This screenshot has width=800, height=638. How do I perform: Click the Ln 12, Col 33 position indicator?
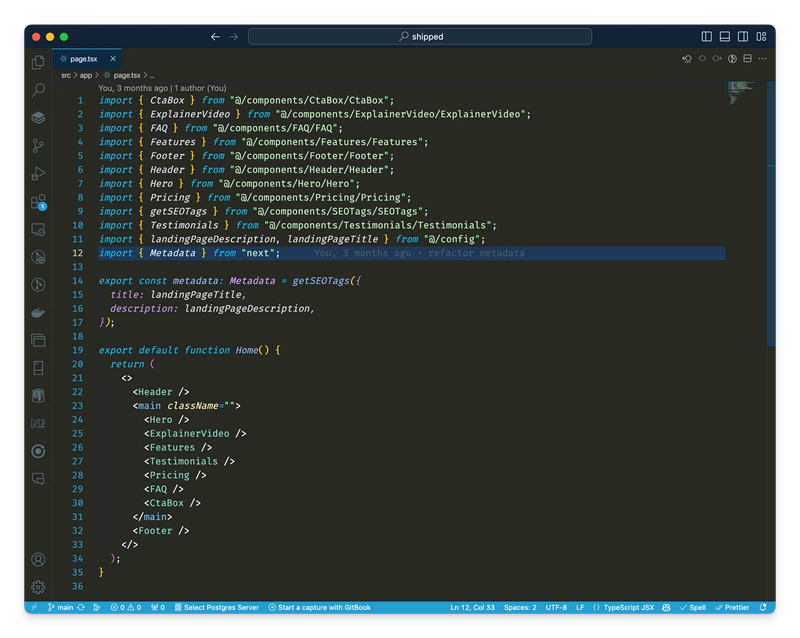(x=472, y=607)
